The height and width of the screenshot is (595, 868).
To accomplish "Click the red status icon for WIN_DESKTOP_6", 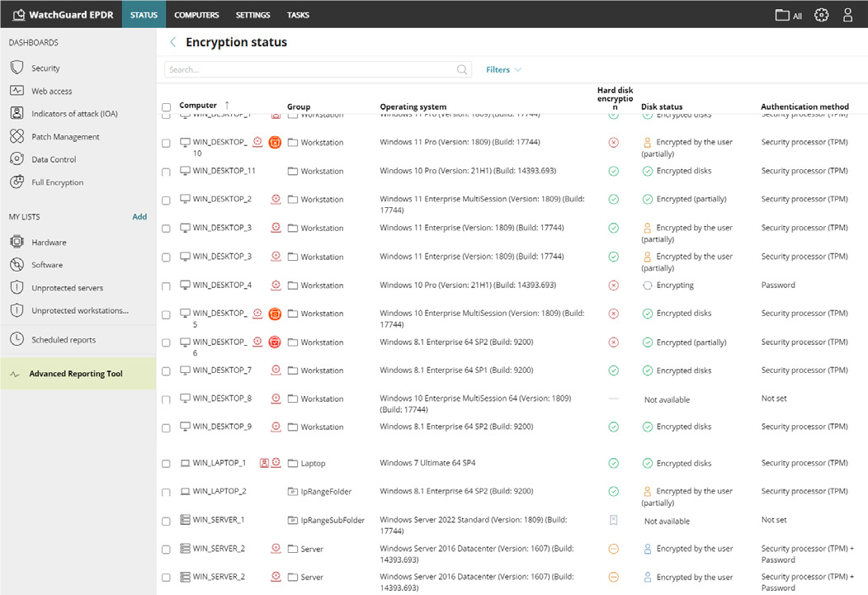I will pyautogui.click(x=275, y=342).
